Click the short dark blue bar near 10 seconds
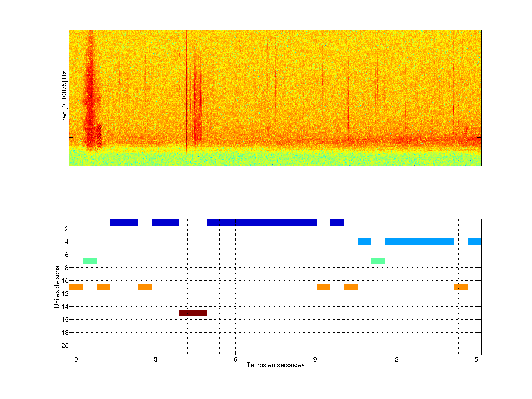This screenshot has height=399, width=532. pos(337,222)
